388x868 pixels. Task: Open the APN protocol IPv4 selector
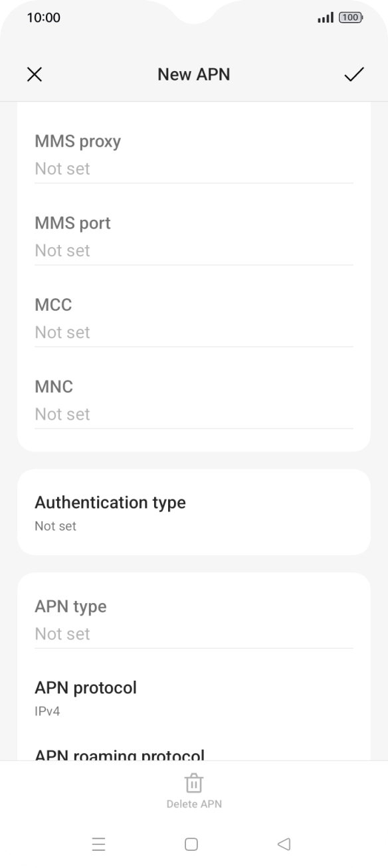pyautogui.click(x=194, y=699)
